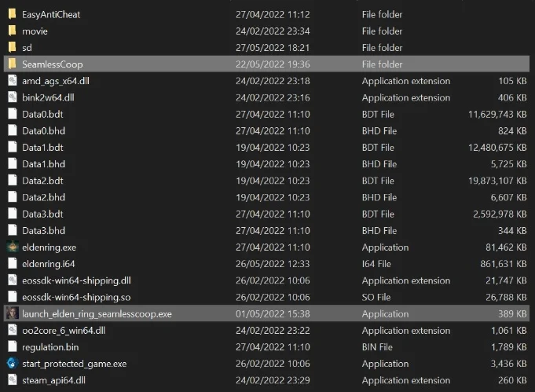535x392 pixels.
Task: Select the Data2.bdt file name
Action: click(42, 181)
